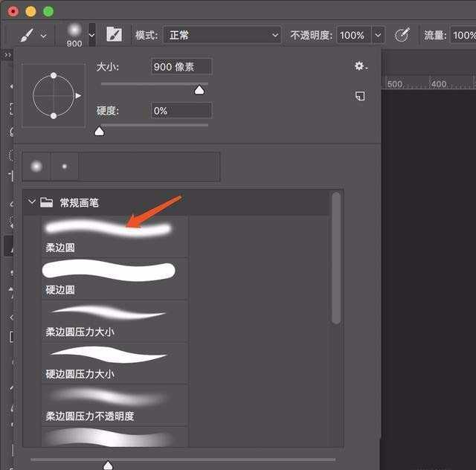
Task: Open the tool preset chevron beside brush icon
Action: (43, 35)
